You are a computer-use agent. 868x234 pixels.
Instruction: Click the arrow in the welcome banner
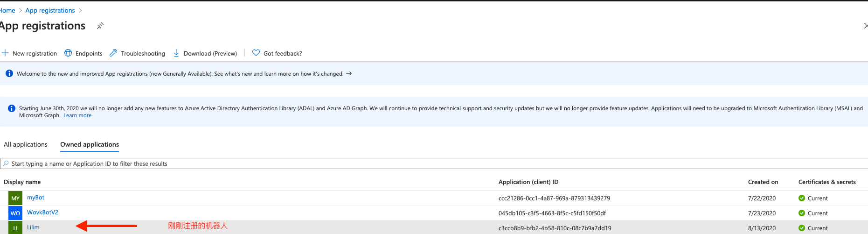[x=349, y=74]
